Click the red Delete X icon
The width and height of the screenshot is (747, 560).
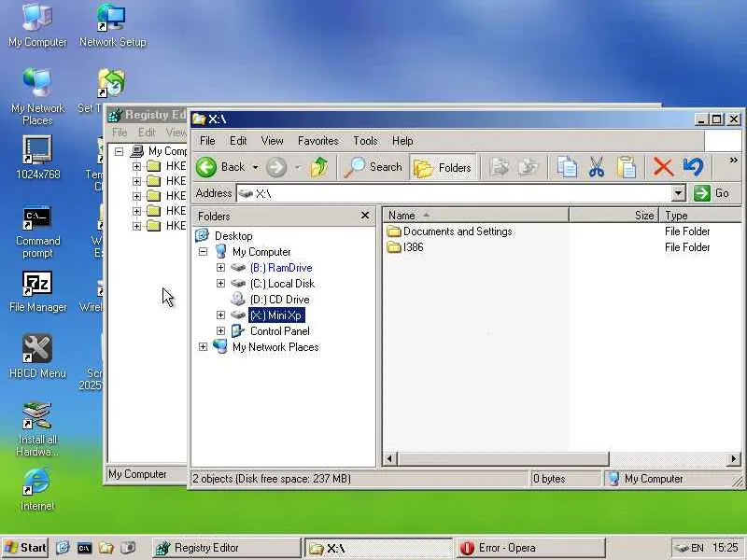point(663,167)
